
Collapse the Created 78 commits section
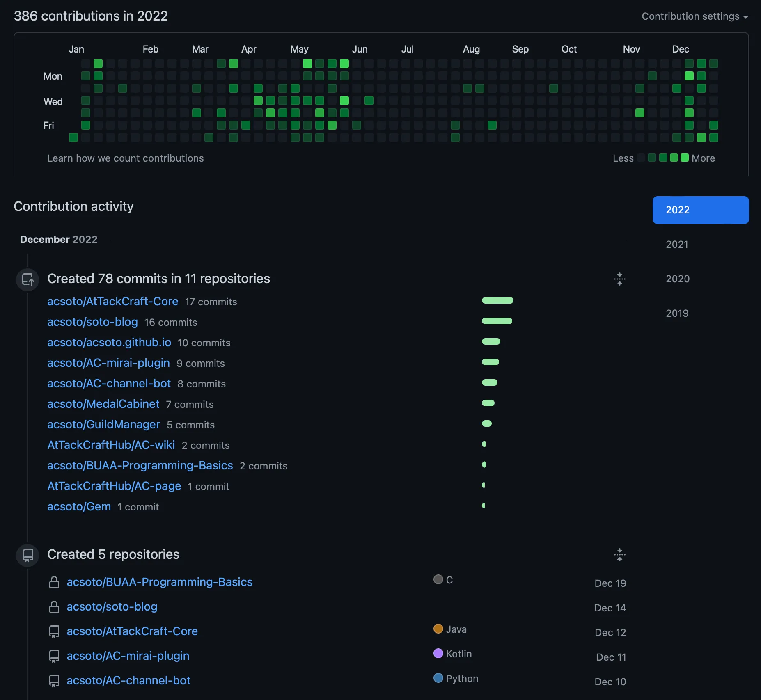click(619, 279)
